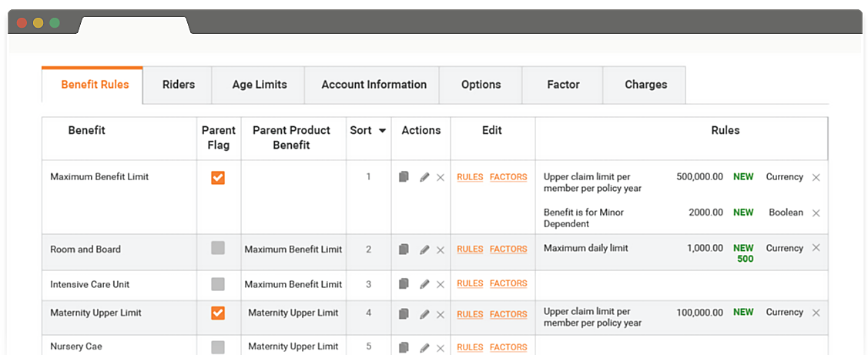
Task: Copy the Maternity Upper Limit row
Action: pyautogui.click(x=404, y=314)
